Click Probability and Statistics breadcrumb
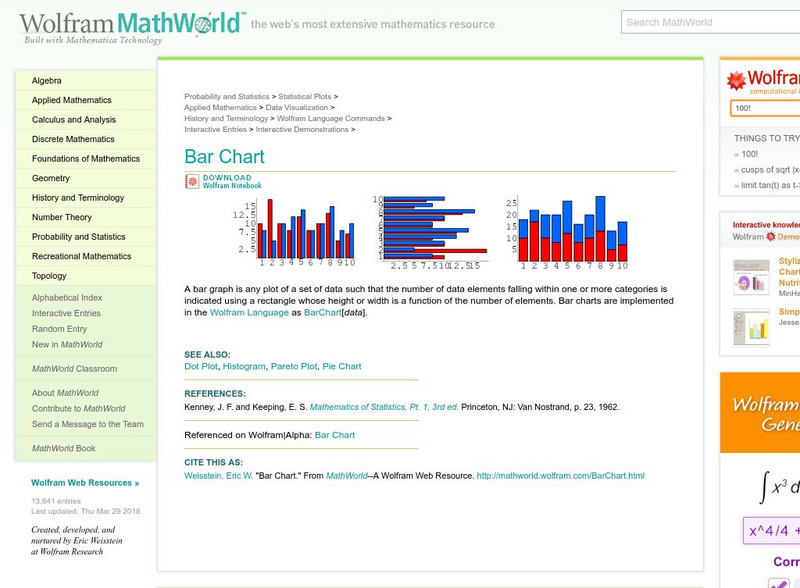 (227, 96)
